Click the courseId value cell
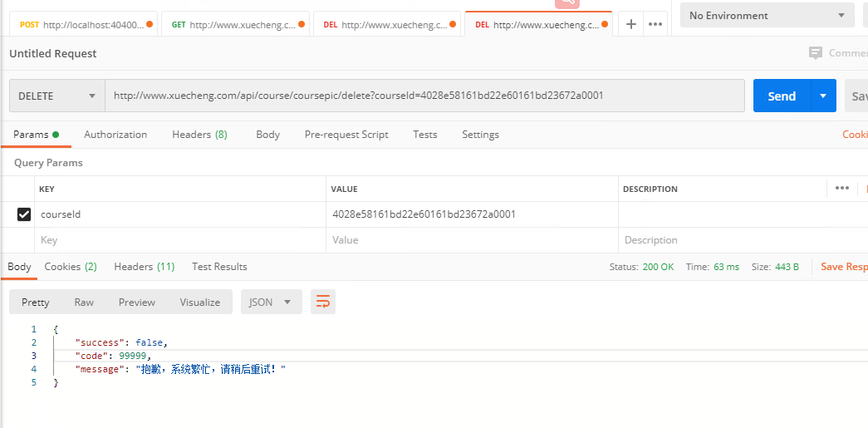This screenshot has width=868, height=428. tap(472, 214)
